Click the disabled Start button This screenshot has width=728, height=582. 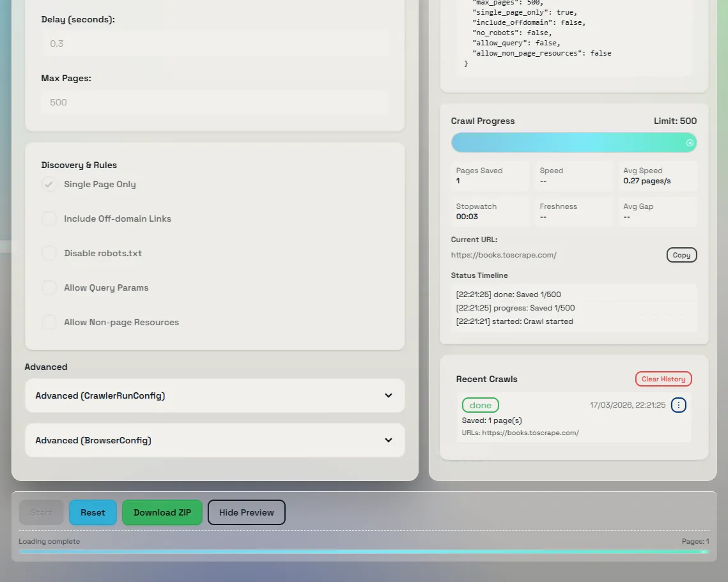click(42, 512)
